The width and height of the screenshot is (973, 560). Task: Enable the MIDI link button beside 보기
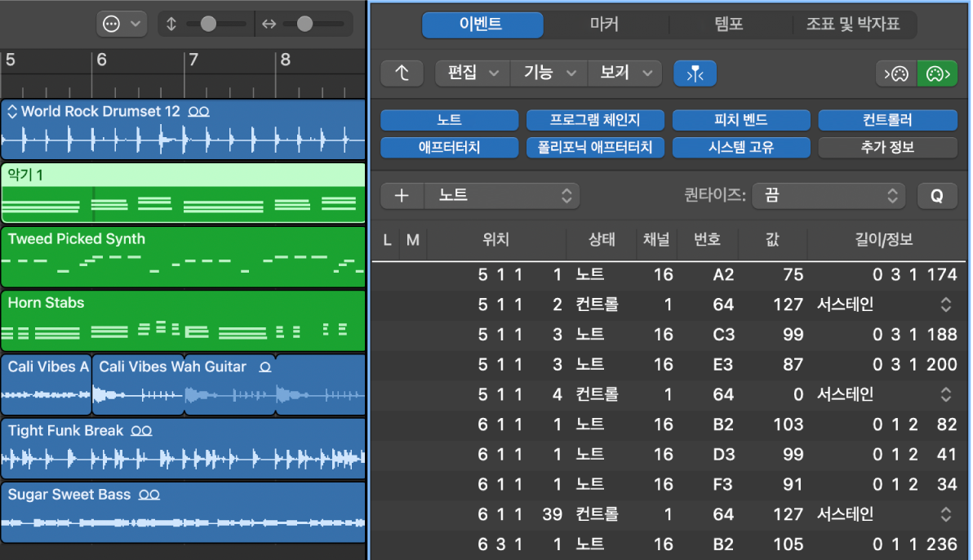tap(695, 73)
